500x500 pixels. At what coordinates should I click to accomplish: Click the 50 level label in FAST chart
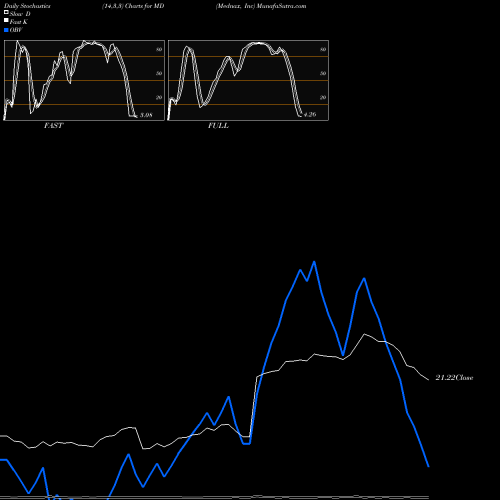(159, 73)
